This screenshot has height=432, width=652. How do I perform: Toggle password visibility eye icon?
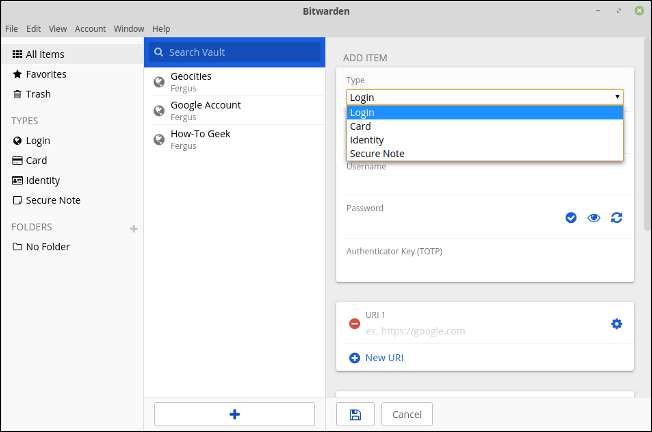coord(594,217)
